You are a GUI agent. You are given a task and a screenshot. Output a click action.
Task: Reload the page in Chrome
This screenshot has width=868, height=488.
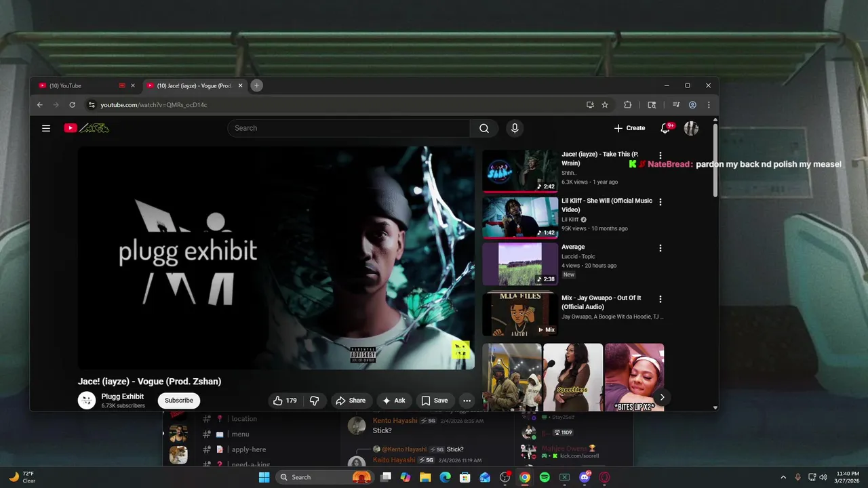click(73, 105)
